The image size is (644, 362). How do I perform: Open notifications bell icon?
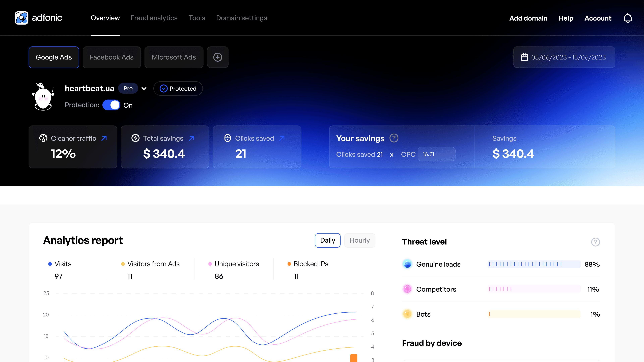pos(628,18)
